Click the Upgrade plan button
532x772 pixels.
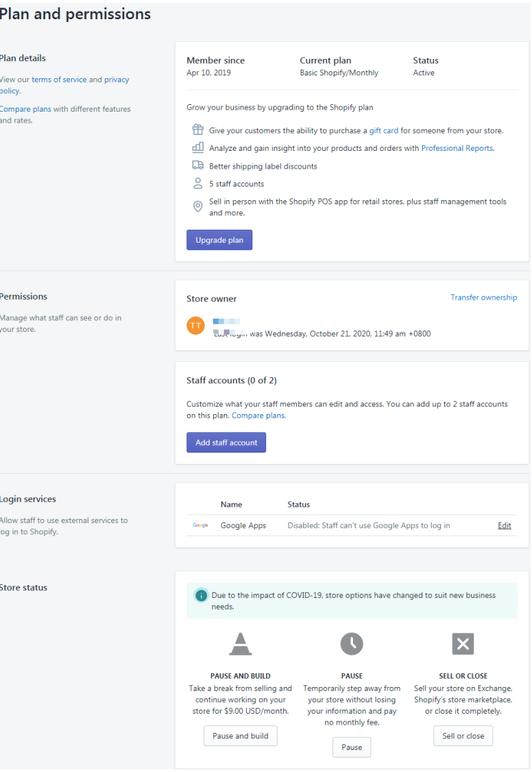click(219, 240)
